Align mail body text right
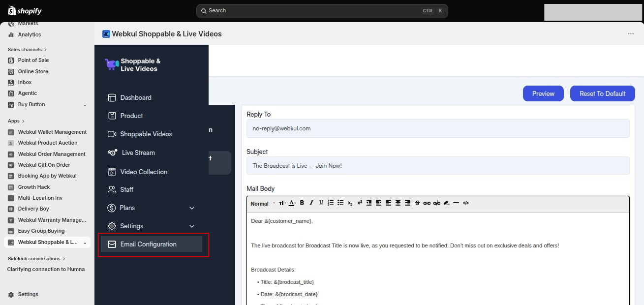This screenshot has width=644, height=305. [407, 203]
